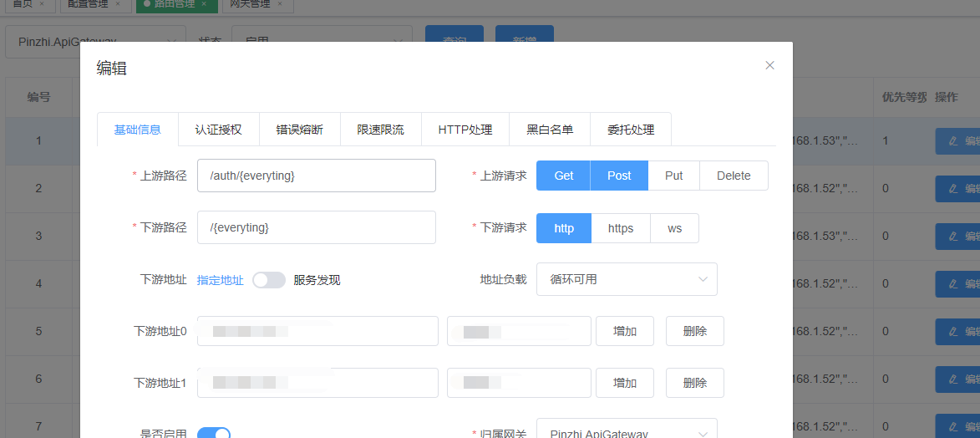Open the 委托处理 tab
Image resolution: width=980 pixels, height=438 pixels.
[631, 130]
